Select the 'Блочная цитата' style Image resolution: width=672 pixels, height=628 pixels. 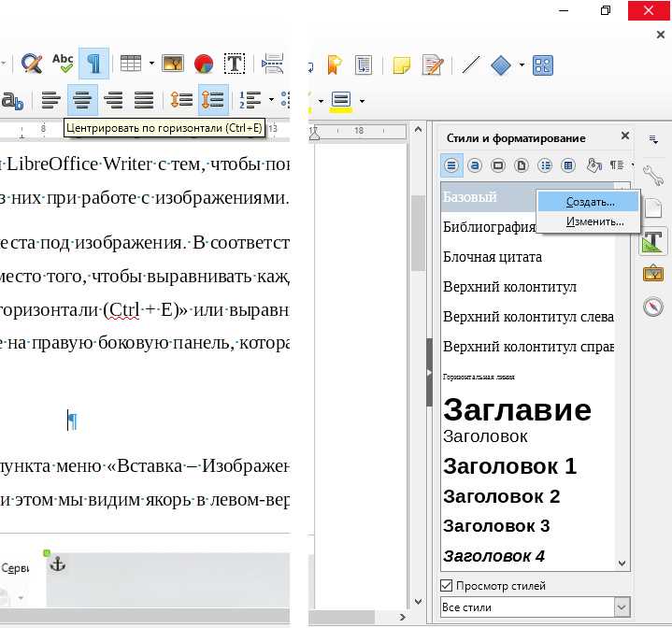pyautogui.click(x=527, y=257)
